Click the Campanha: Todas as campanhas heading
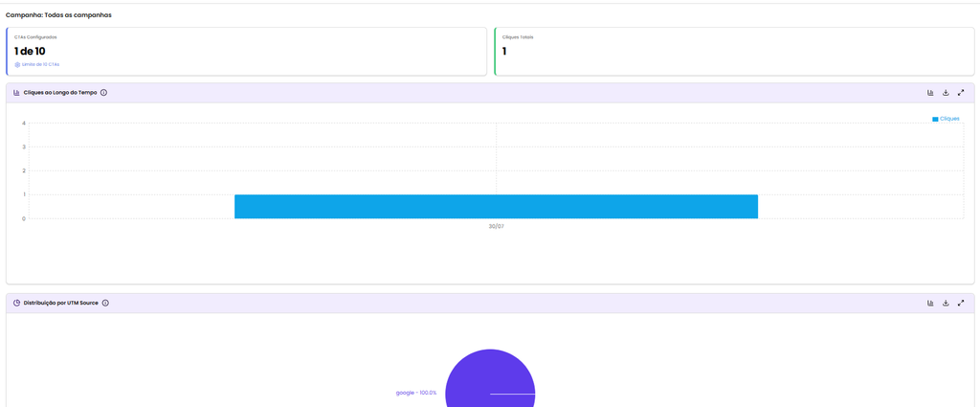This screenshot has height=407, width=980. [58, 15]
